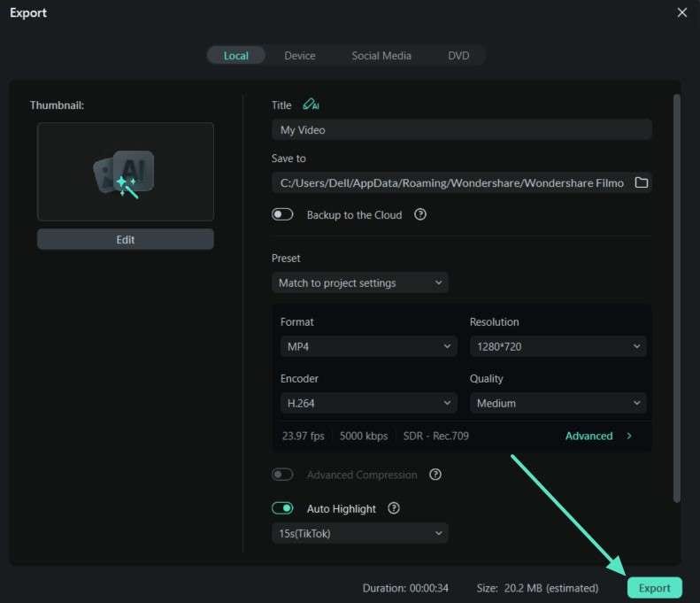Switch to the Social Media tab
The height and width of the screenshot is (603, 700).
(x=381, y=56)
